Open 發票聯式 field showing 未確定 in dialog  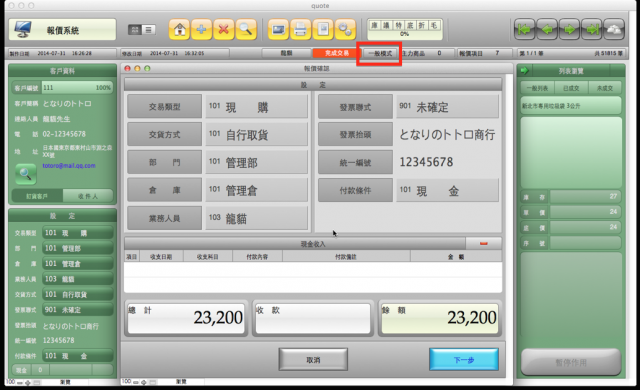[x=447, y=107]
